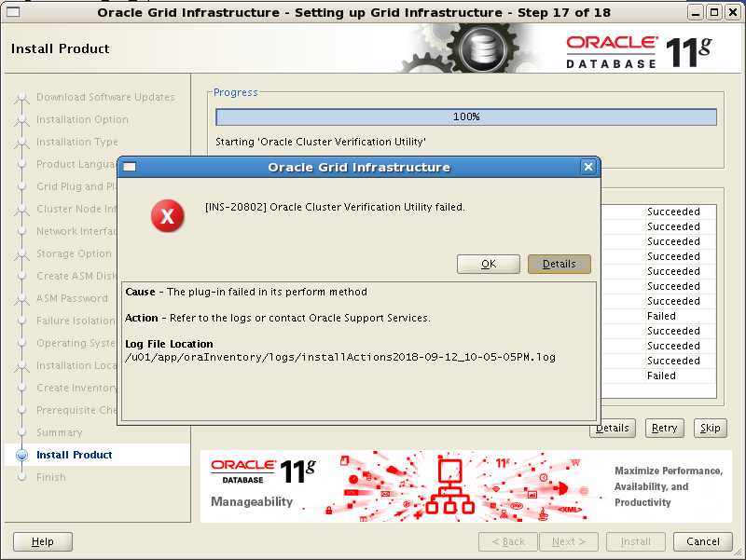Click the Install Product step bullet icon
This screenshot has width=746, height=560.
tap(21, 455)
